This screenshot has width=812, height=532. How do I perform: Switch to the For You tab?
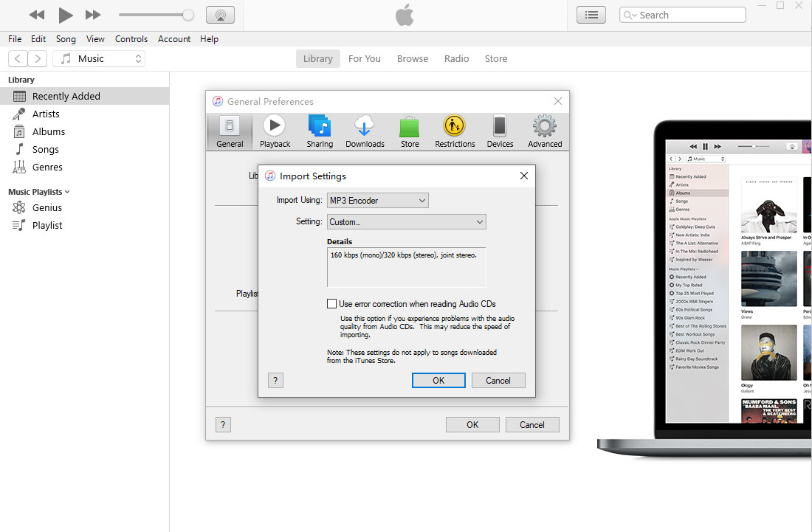click(x=364, y=58)
